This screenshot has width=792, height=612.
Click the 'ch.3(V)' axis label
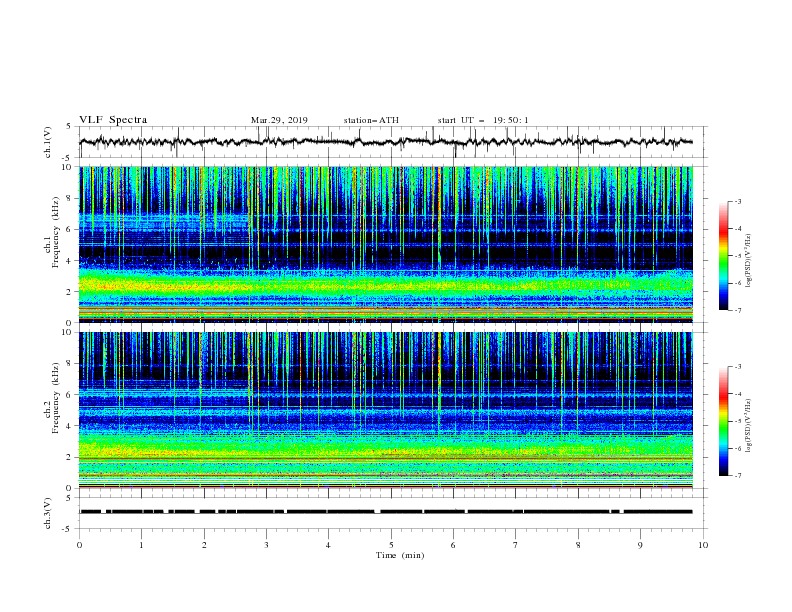tap(48, 513)
